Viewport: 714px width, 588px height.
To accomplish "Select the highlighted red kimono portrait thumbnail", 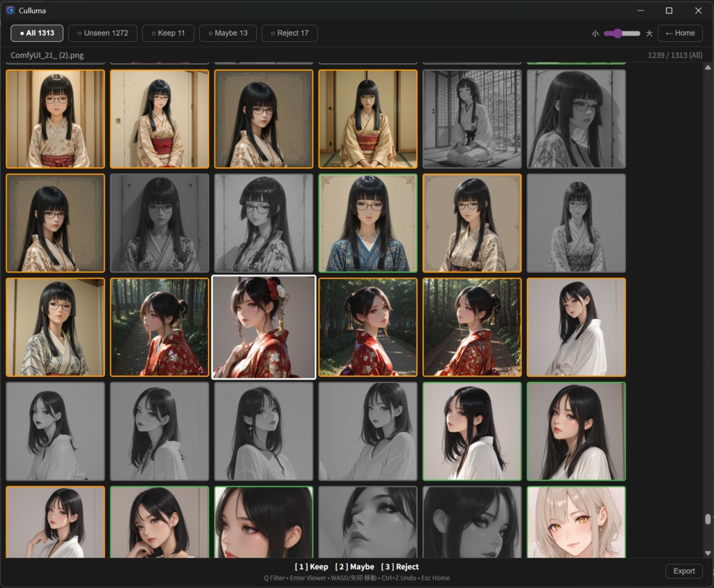I will pos(264,327).
